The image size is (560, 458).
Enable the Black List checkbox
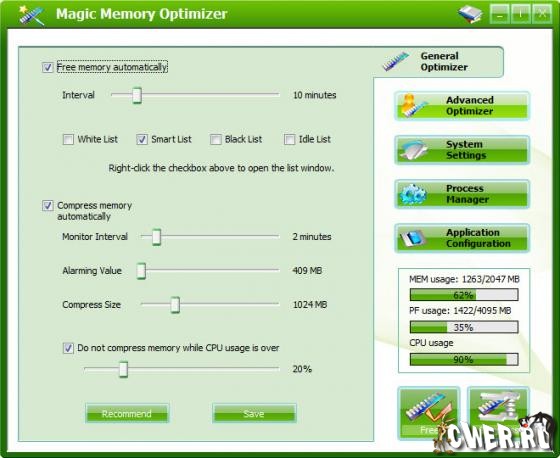click(x=216, y=139)
